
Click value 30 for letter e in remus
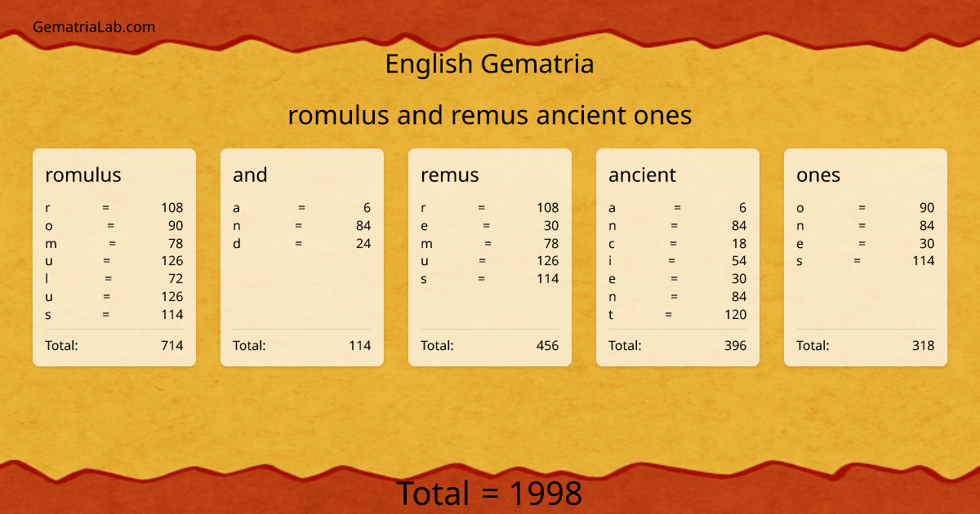[x=551, y=225]
